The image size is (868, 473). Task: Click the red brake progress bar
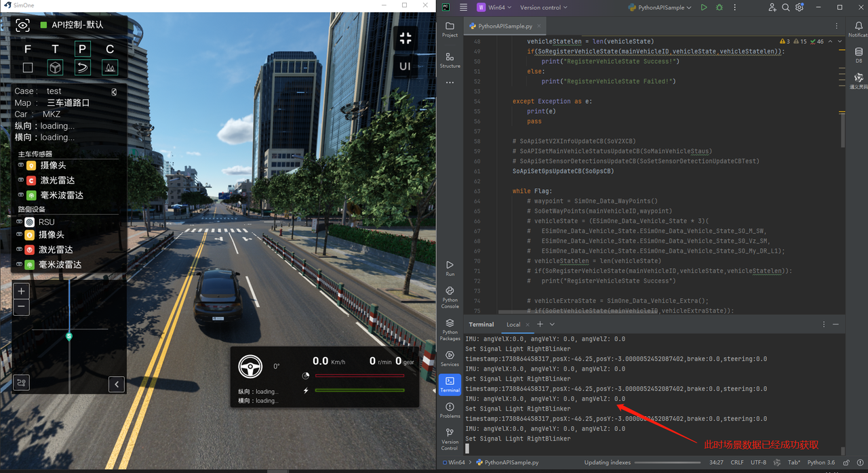[x=359, y=375]
